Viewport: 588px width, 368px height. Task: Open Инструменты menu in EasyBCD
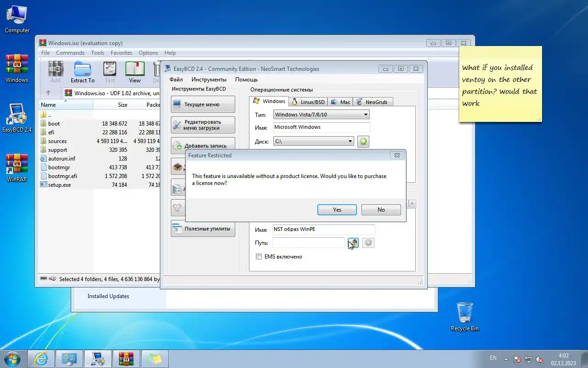(209, 80)
